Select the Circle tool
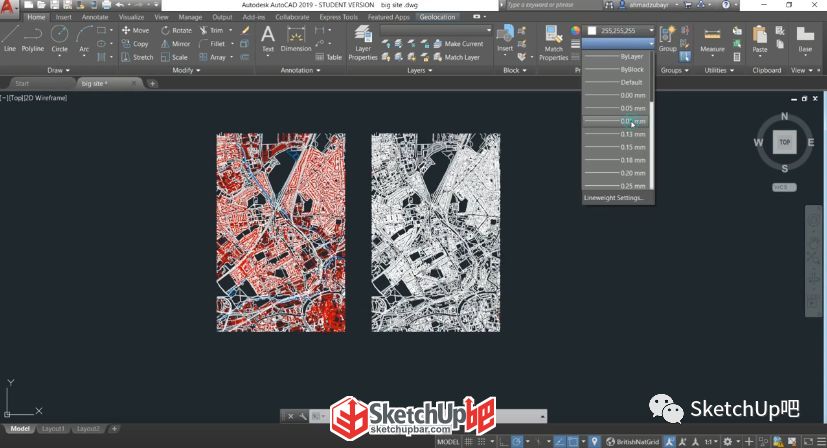 coord(59,38)
